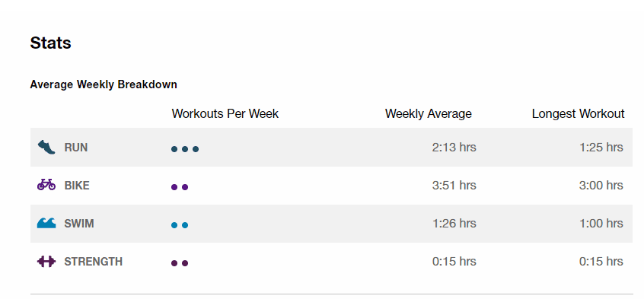
Task: Click the running shoe icon
Action: (x=46, y=147)
